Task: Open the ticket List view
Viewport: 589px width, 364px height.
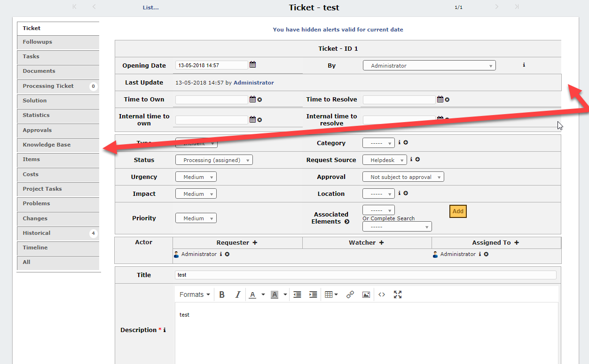Action: coord(150,8)
